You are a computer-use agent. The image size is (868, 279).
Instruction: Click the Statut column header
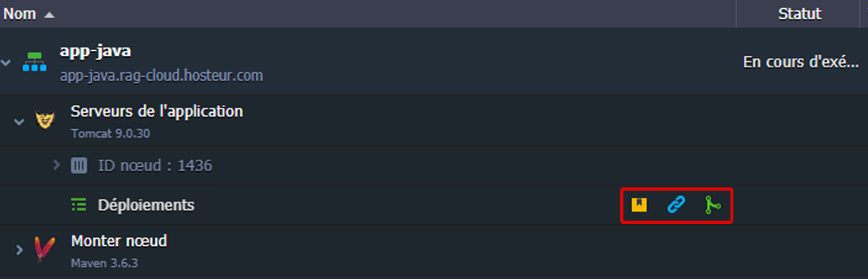[x=800, y=14]
